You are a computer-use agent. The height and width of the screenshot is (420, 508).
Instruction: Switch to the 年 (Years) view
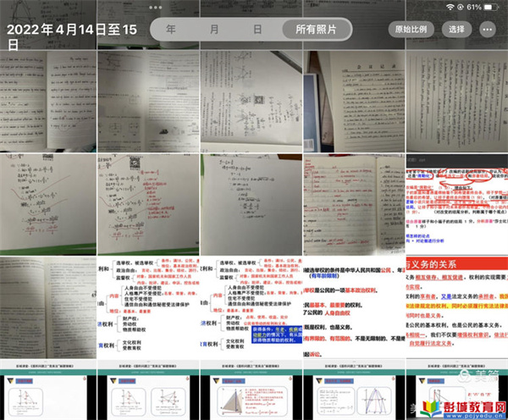pos(171,30)
